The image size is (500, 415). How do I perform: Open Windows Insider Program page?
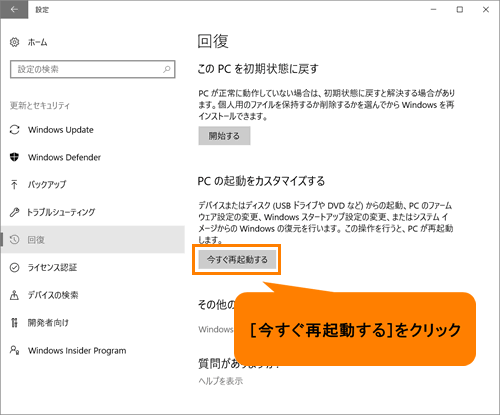[77, 351]
